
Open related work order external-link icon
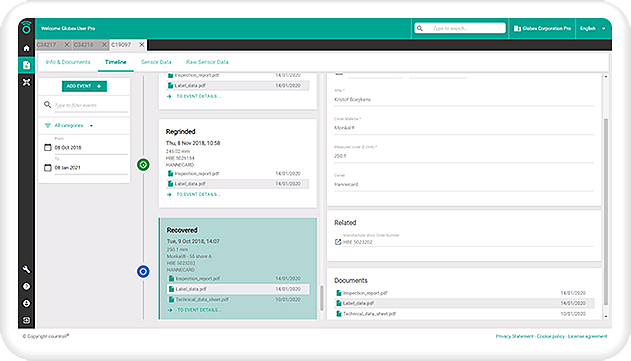point(338,242)
